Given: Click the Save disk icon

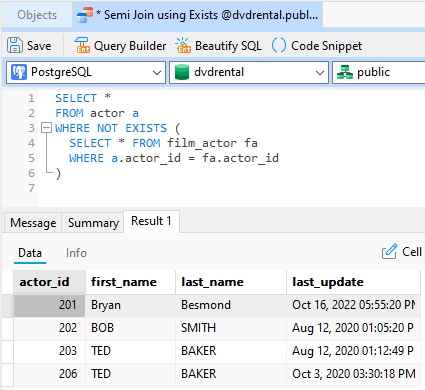Looking at the screenshot, I should point(15,45).
